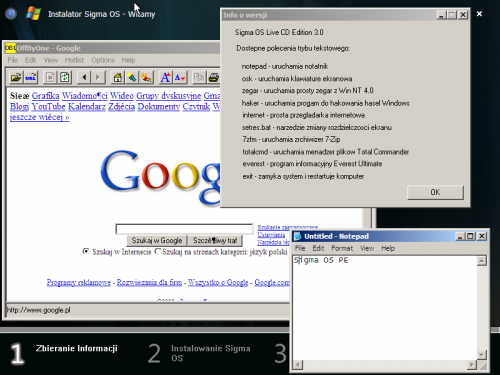Open the Kalendarz link
The image size is (500, 375).
[x=87, y=107]
